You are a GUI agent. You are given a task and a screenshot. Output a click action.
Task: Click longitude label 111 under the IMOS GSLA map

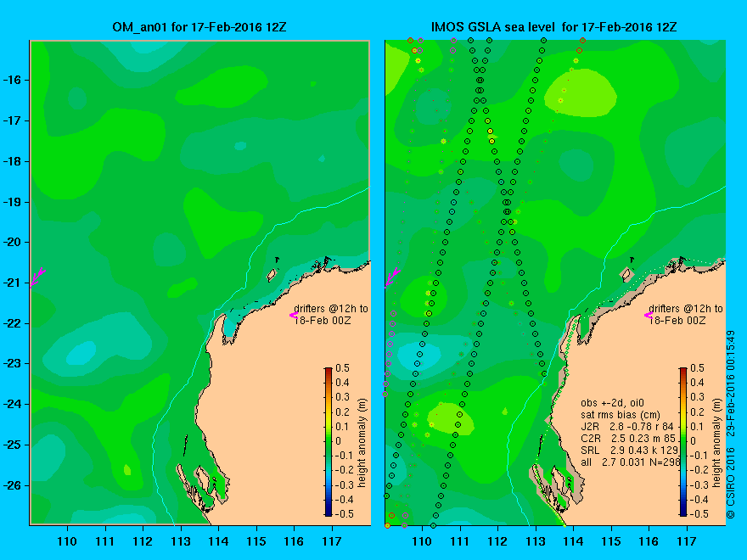coord(460,541)
